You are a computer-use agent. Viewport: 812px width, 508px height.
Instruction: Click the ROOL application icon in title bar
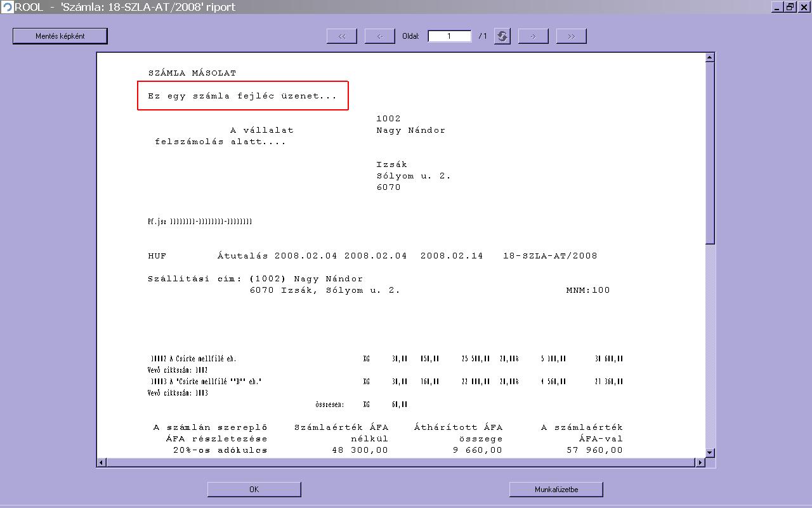[7, 7]
